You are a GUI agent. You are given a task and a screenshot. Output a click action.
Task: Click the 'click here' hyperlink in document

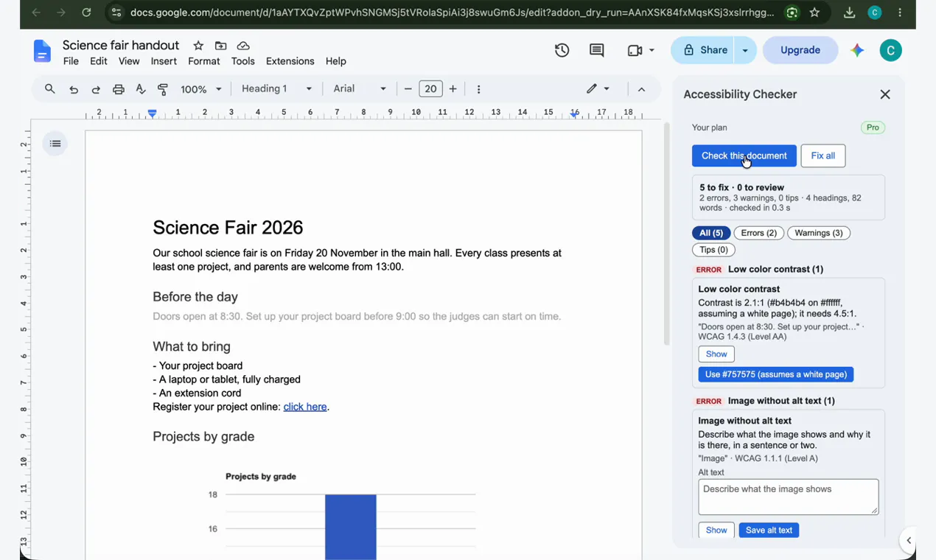(305, 407)
